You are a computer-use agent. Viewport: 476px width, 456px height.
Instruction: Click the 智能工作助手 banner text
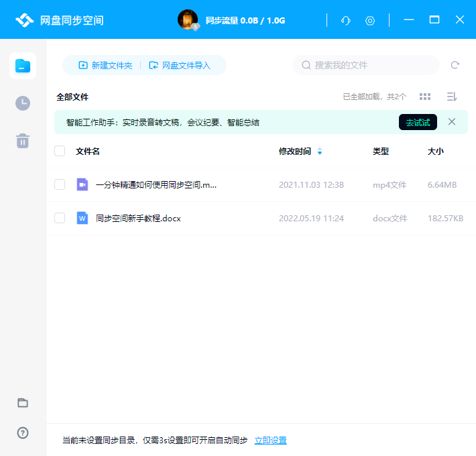pyautogui.click(x=163, y=122)
